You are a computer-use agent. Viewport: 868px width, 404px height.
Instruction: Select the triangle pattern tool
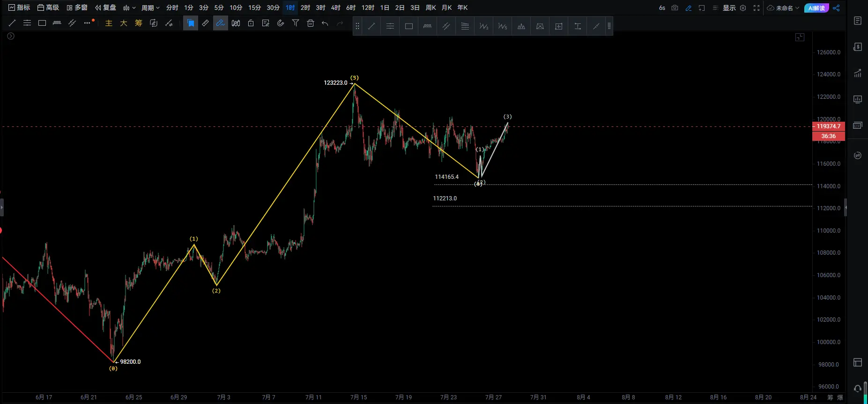(x=540, y=26)
